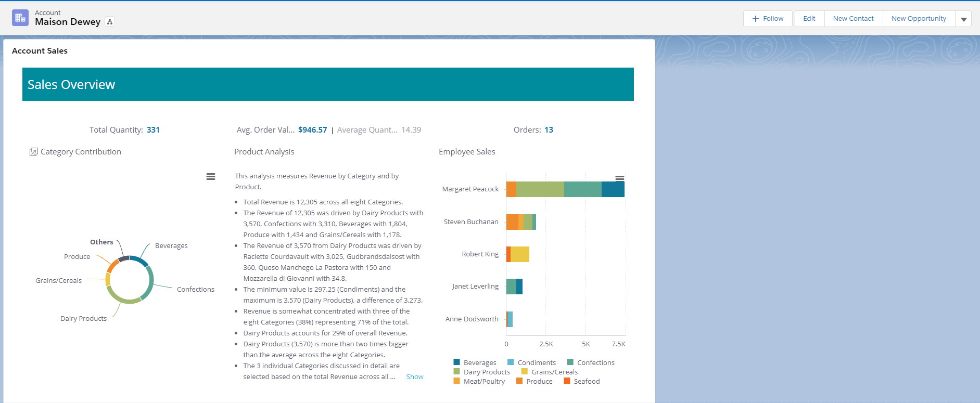Screen dimensions: 980x403
Task: Toggle Condiments legend swatch
Action: click(x=511, y=362)
